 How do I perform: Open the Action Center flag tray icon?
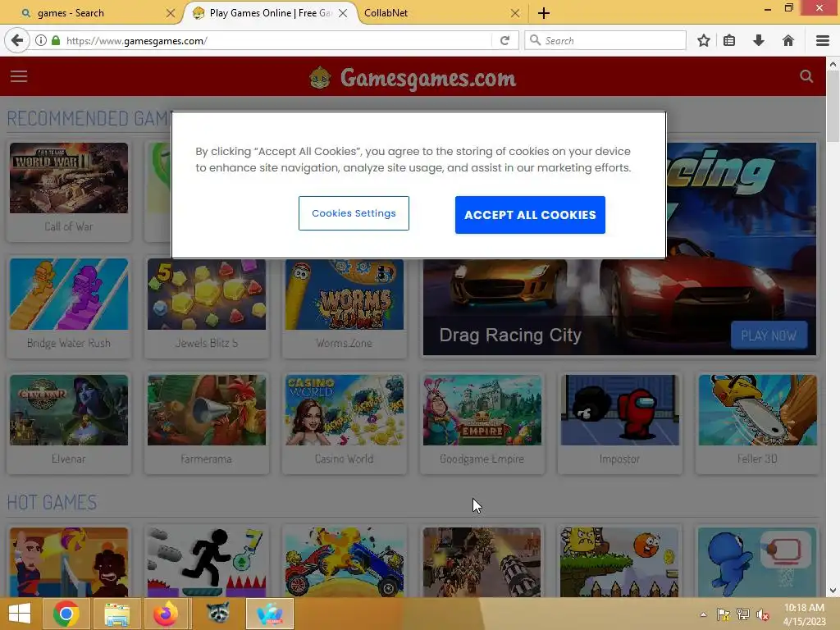[x=724, y=614]
